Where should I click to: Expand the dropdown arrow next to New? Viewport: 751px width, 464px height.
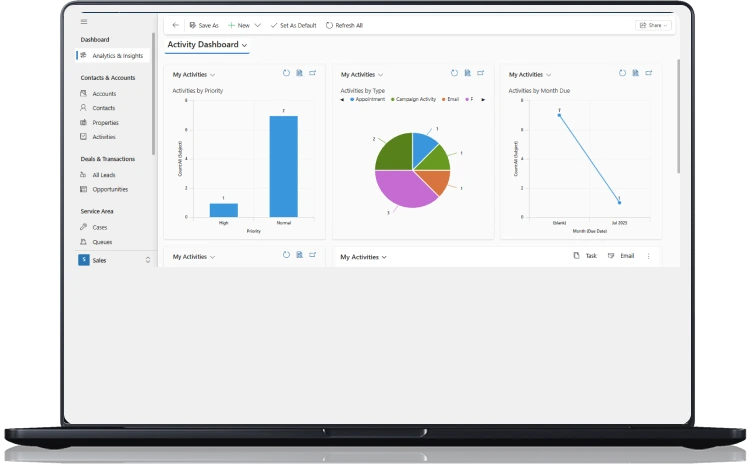[x=258, y=25]
